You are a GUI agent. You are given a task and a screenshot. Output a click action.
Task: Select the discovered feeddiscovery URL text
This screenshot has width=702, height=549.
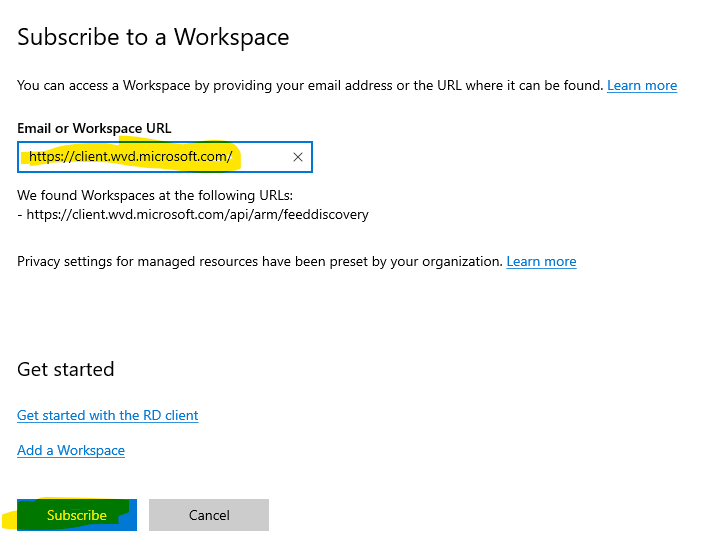click(x=198, y=214)
